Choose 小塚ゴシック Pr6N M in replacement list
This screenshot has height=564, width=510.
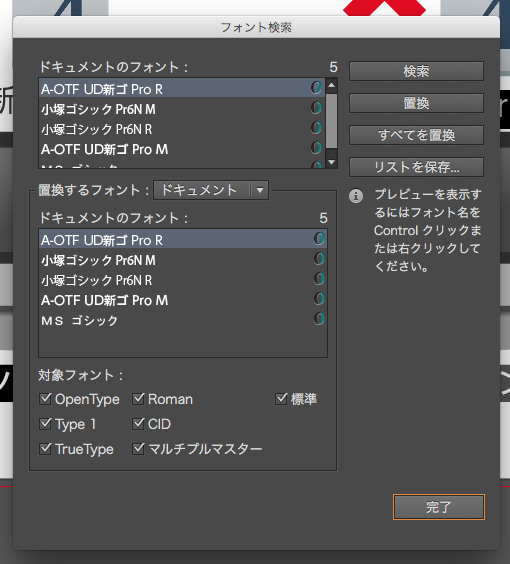pyautogui.click(x=183, y=260)
